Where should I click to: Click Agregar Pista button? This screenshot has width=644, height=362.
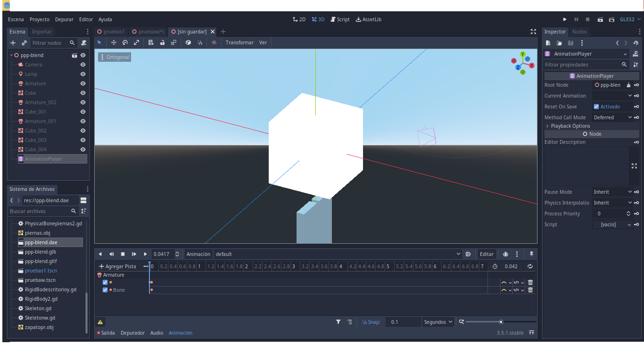[117, 266]
